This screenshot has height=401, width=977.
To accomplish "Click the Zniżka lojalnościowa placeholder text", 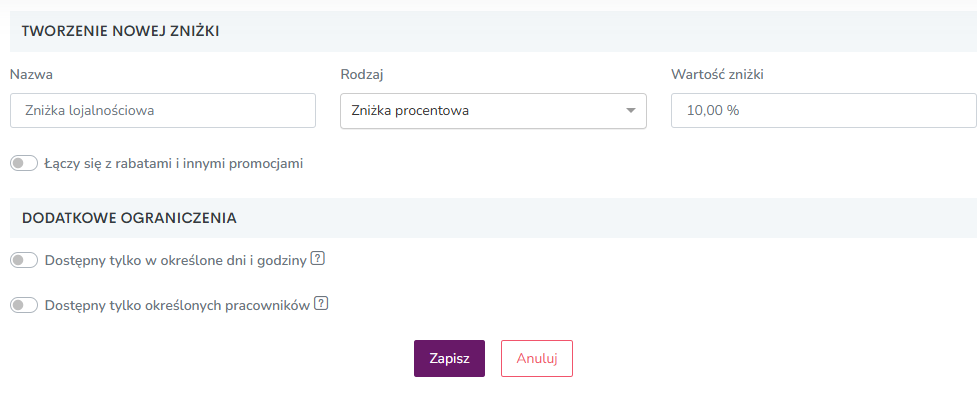I will (x=90, y=111).
